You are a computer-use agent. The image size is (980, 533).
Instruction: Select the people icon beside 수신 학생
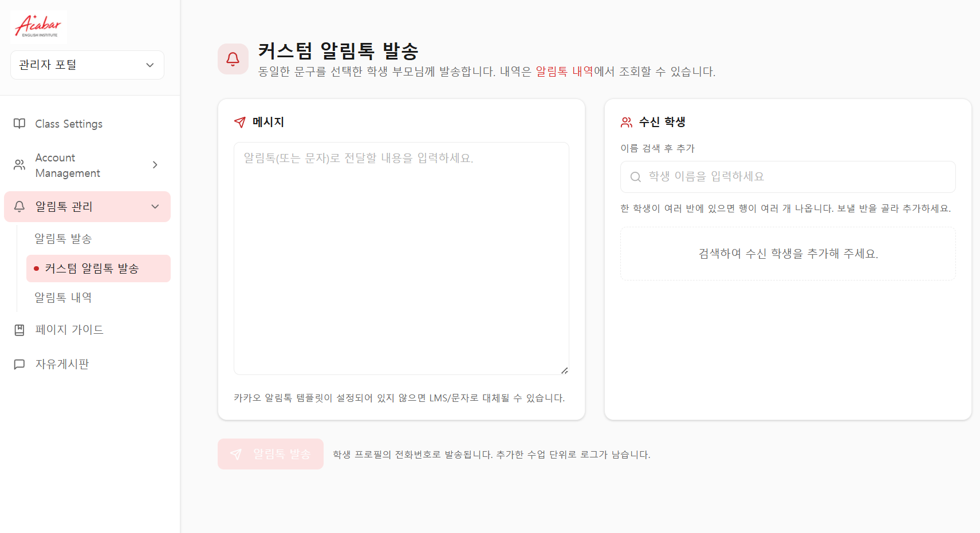click(x=626, y=121)
